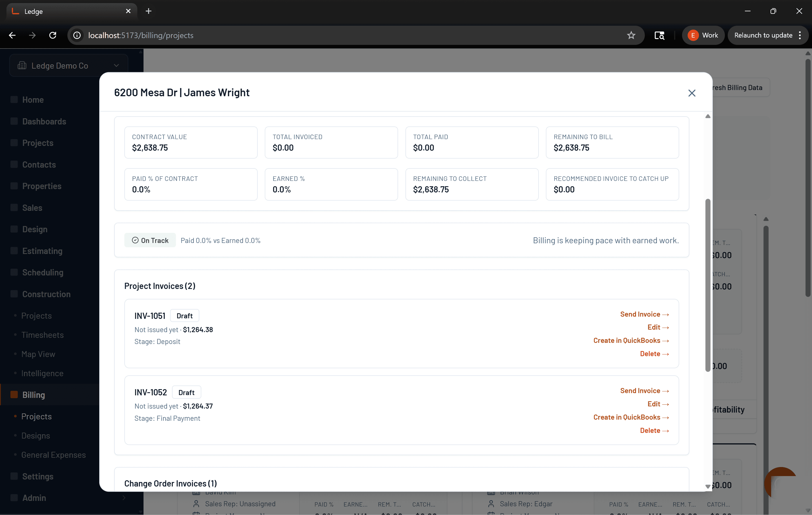Open General Expenses under Billing
This screenshot has width=812, height=515.
tap(53, 455)
